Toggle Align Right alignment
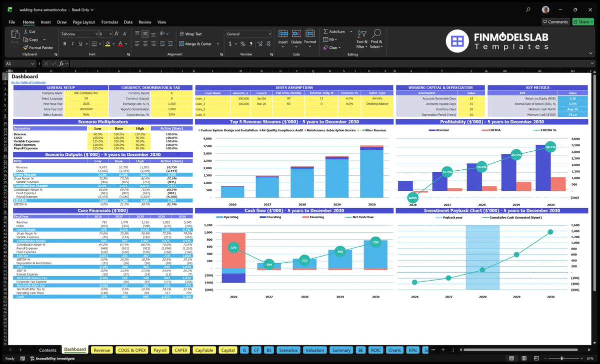The width and height of the screenshot is (600, 364). (153, 44)
